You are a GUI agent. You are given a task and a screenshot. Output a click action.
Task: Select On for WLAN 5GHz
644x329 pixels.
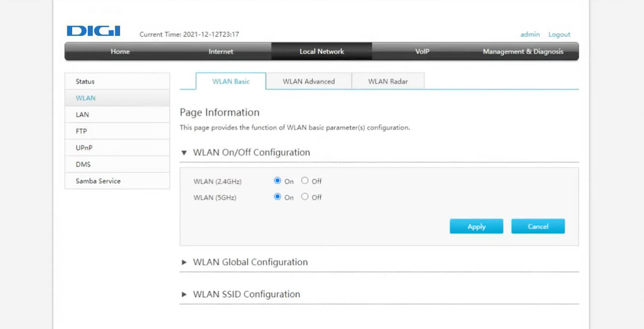pyautogui.click(x=277, y=197)
